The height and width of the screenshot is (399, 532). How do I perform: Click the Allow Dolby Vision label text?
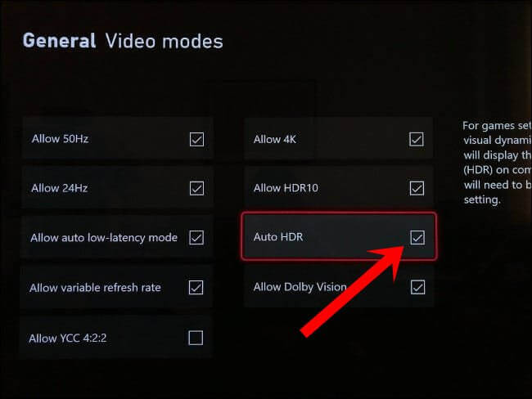coord(300,287)
